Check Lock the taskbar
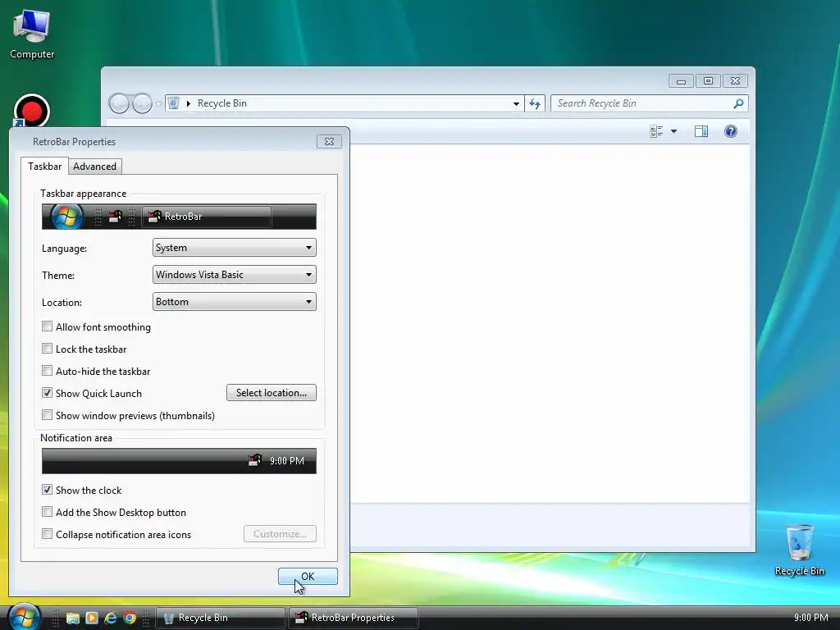The width and height of the screenshot is (840, 630). point(47,349)
